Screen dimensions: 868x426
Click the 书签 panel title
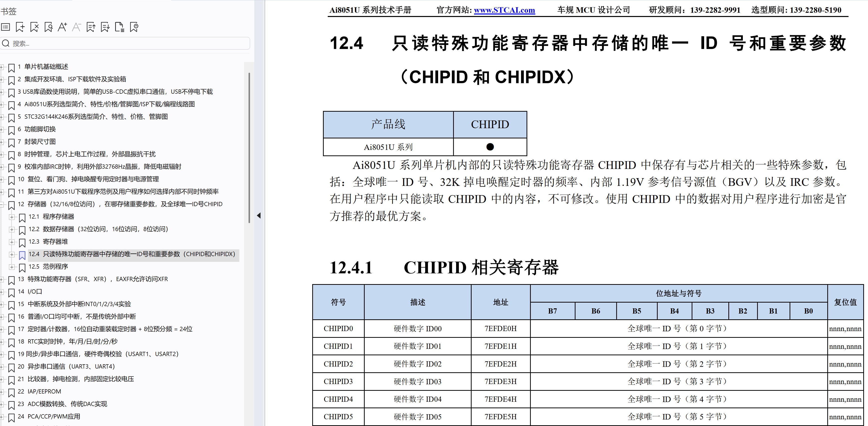coord(8,11)
